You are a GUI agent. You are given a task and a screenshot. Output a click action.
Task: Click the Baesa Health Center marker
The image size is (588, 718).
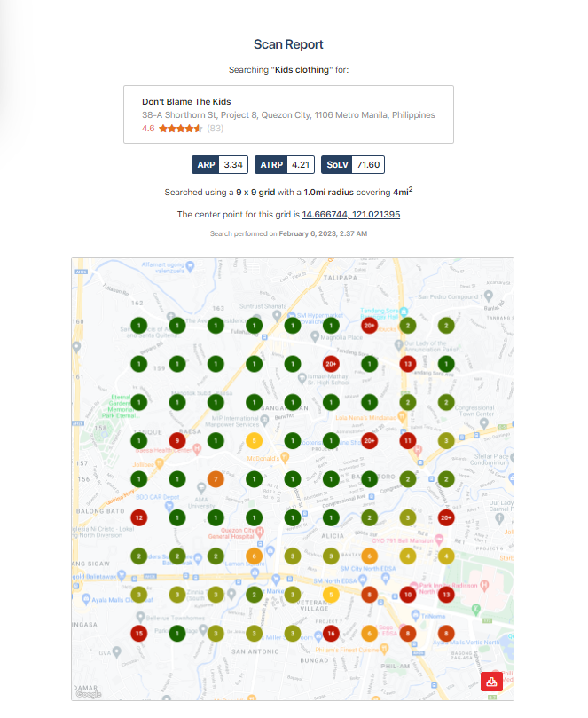coord(197,449)
